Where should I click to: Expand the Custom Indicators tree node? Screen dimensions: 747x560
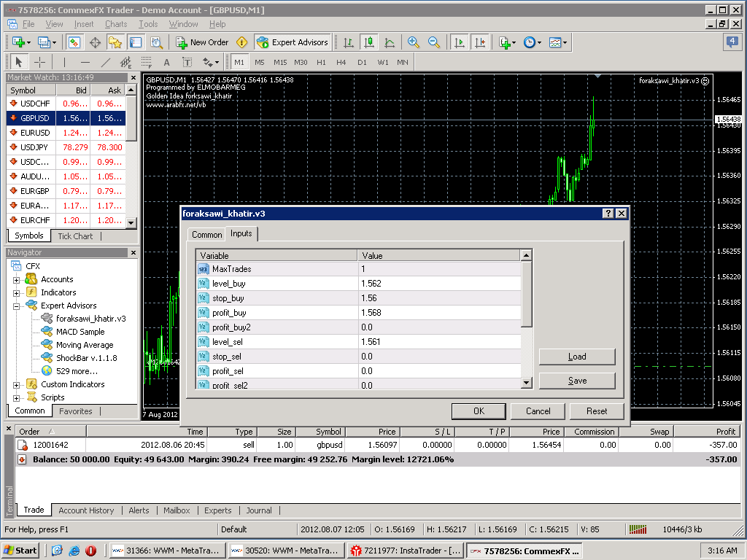16,385
